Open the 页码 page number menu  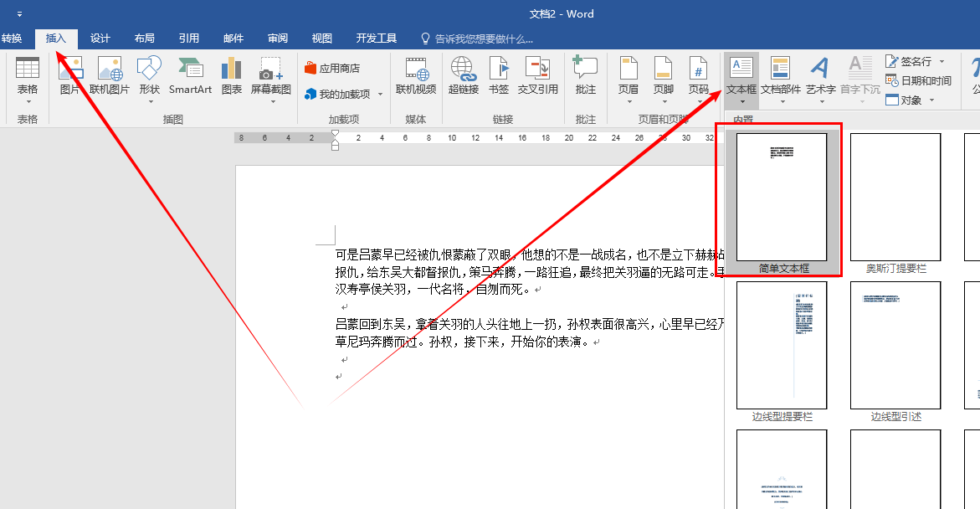(x=698, y=80)
